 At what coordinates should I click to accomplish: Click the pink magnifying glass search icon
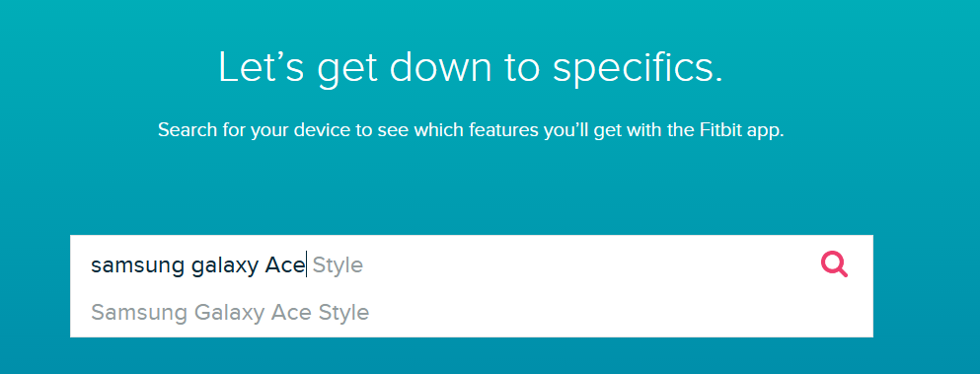click(834, 263)
